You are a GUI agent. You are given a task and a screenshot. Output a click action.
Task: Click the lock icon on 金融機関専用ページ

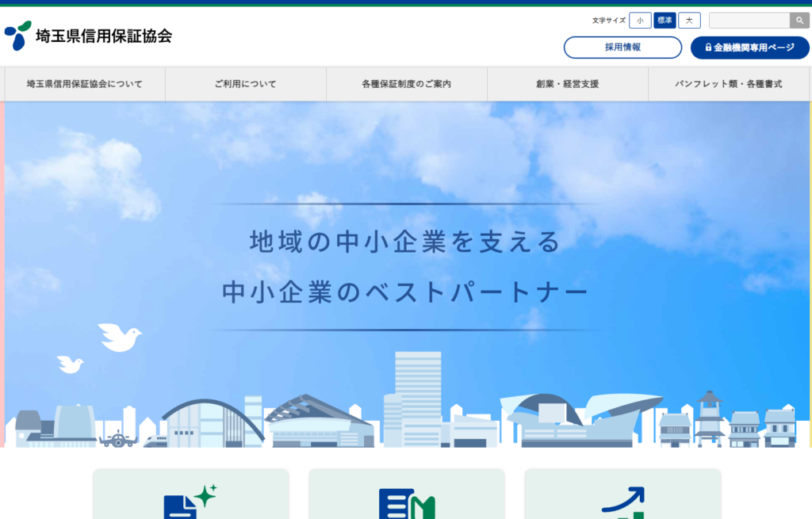coord(708,48)
